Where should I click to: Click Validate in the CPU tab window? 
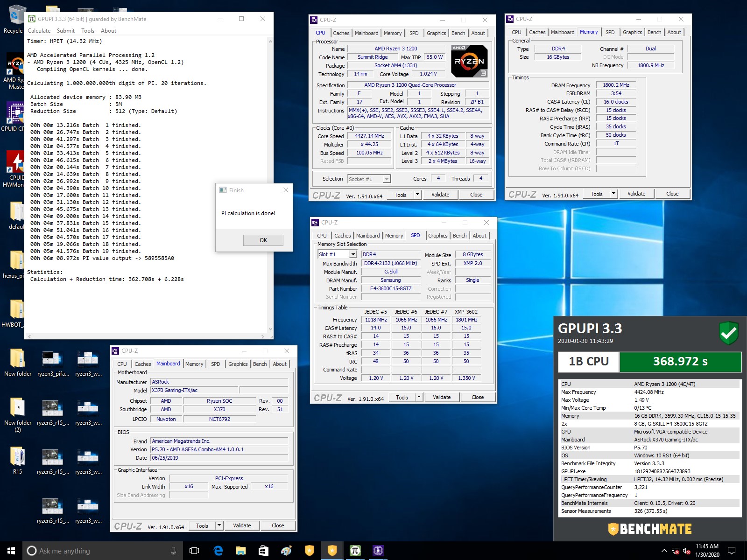(x=440, y=195)
